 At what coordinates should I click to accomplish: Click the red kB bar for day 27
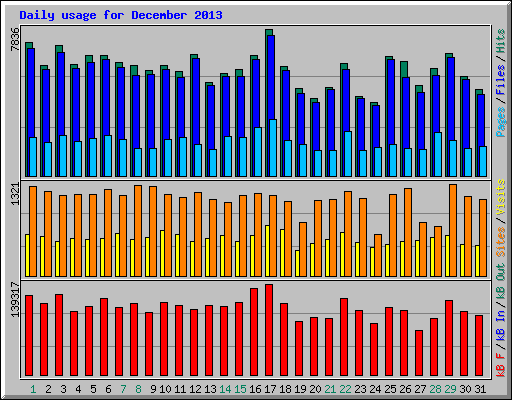pos(419,353)
